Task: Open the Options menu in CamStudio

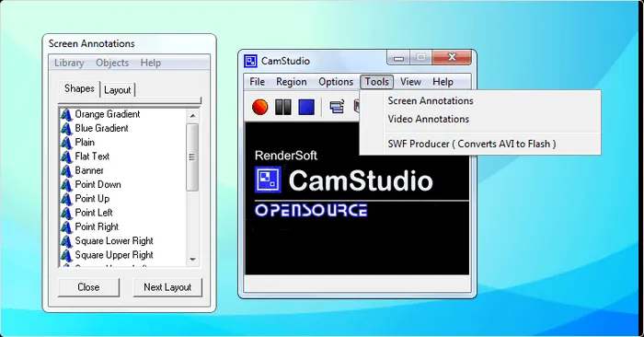Action: tap(336, 82)
